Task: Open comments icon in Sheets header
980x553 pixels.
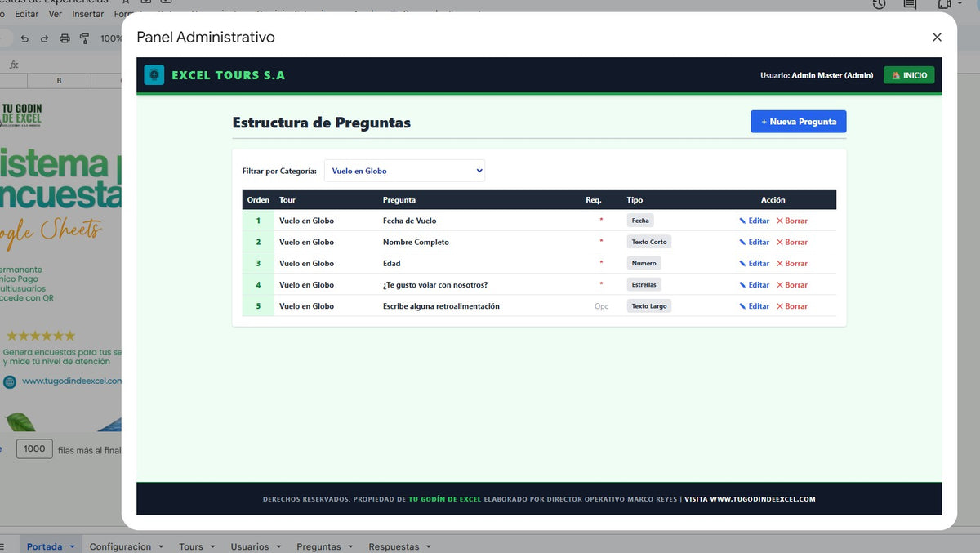Action: pos(910,4)
